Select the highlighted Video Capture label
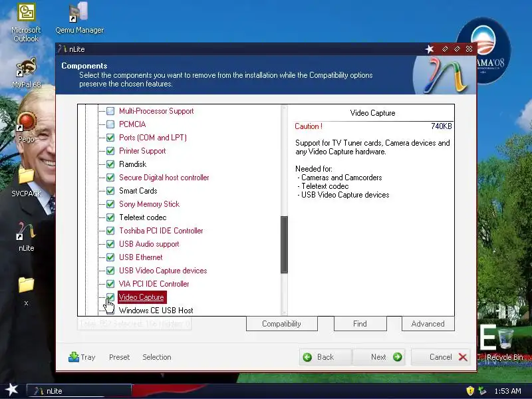 click(x=142, y=297)
